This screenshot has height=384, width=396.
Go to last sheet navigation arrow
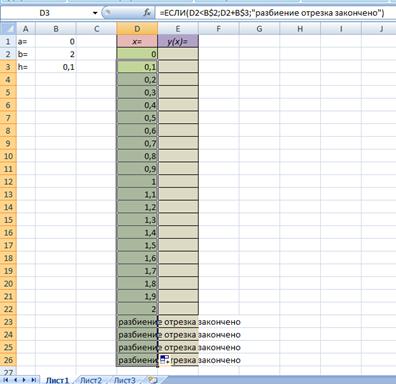(x=33, y=380)
